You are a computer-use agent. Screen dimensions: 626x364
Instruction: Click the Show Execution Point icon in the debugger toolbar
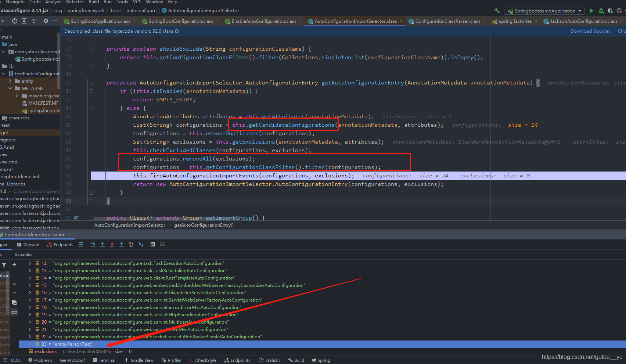click(x=81, y=244)
